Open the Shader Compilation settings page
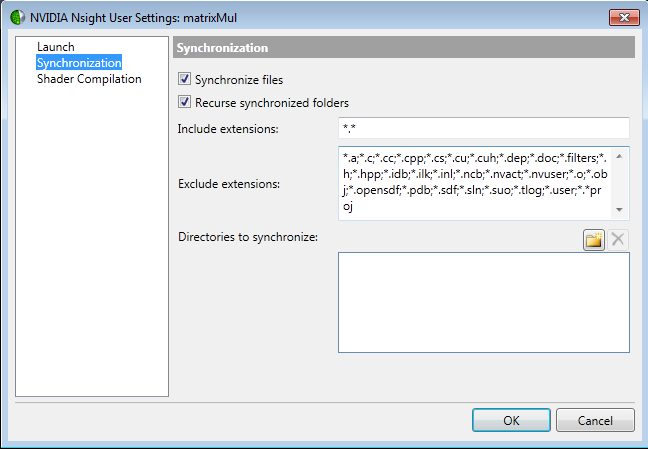This screenshot has height=449, width=648. pyautogui.click(x=89, y=79)
